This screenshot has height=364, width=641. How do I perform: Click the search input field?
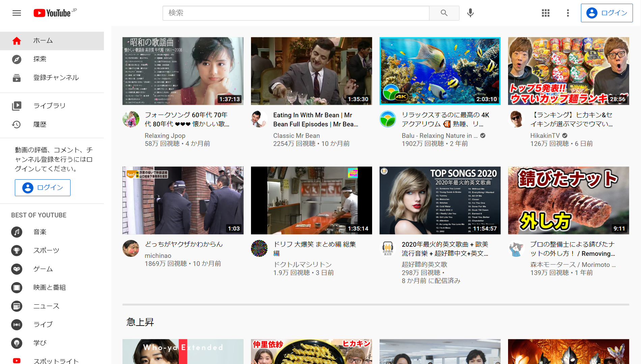tap(296, 13)
